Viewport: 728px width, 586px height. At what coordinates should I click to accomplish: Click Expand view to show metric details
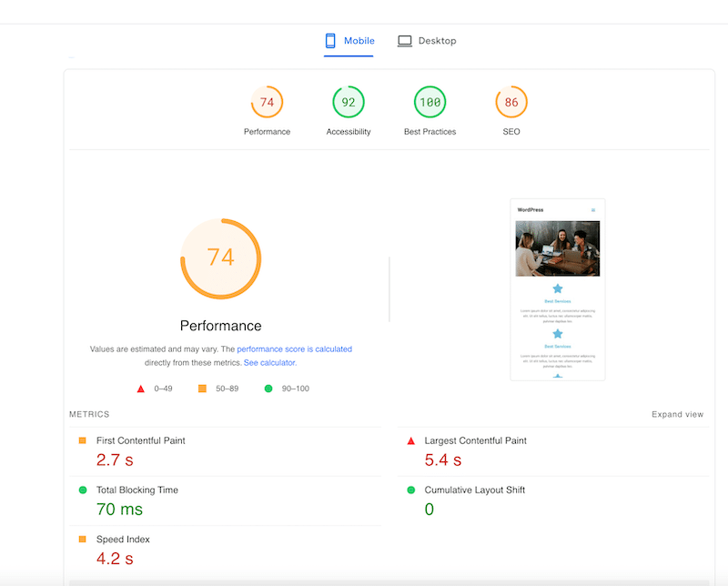[677, 414]
